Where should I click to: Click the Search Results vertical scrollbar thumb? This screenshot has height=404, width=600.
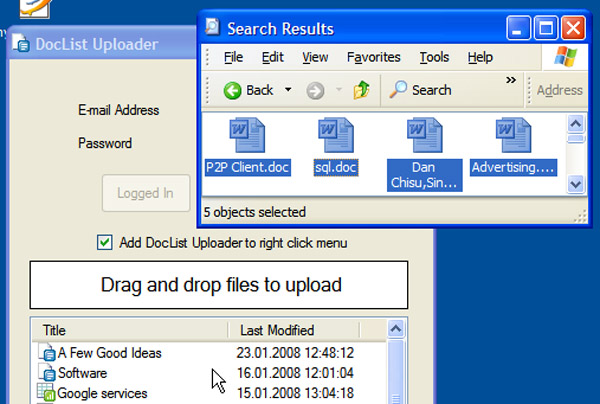[x=576, y=138]
